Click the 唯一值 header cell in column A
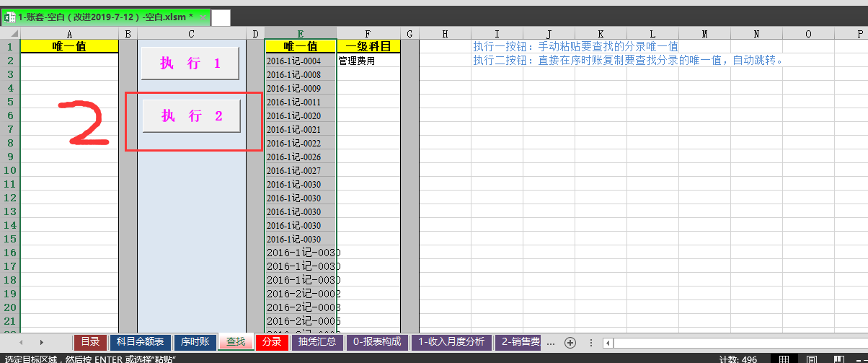 point(69,47)
